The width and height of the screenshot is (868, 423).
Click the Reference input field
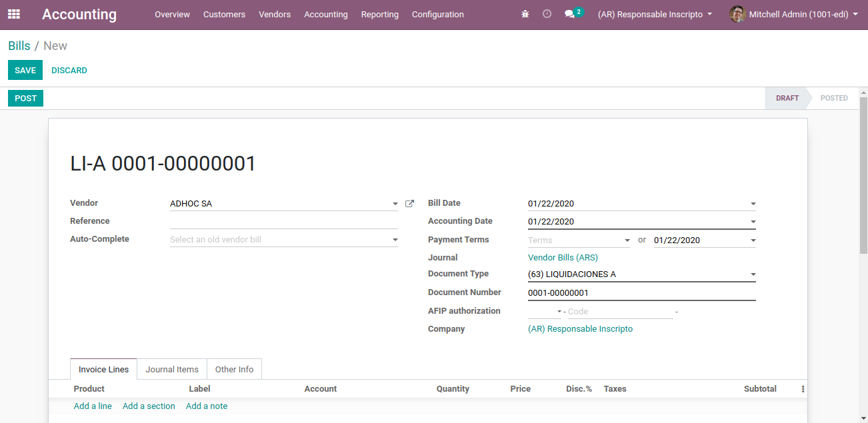click(284, 221)
